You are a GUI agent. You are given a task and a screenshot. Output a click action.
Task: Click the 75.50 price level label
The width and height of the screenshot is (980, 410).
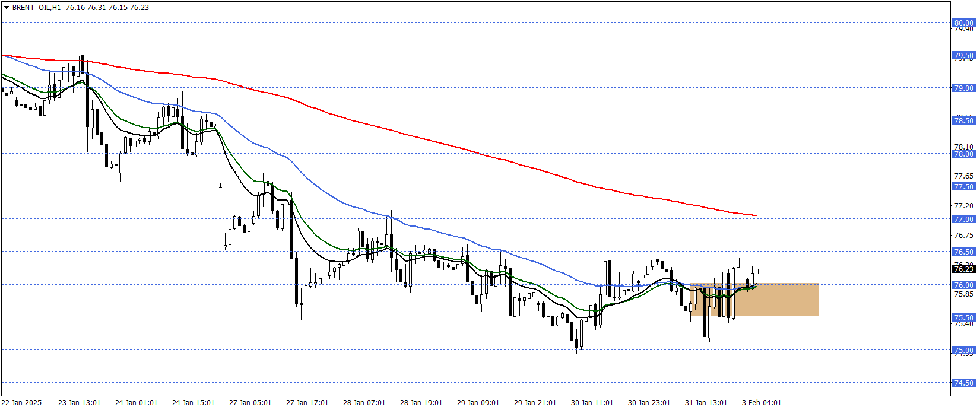tap(963, 317)
